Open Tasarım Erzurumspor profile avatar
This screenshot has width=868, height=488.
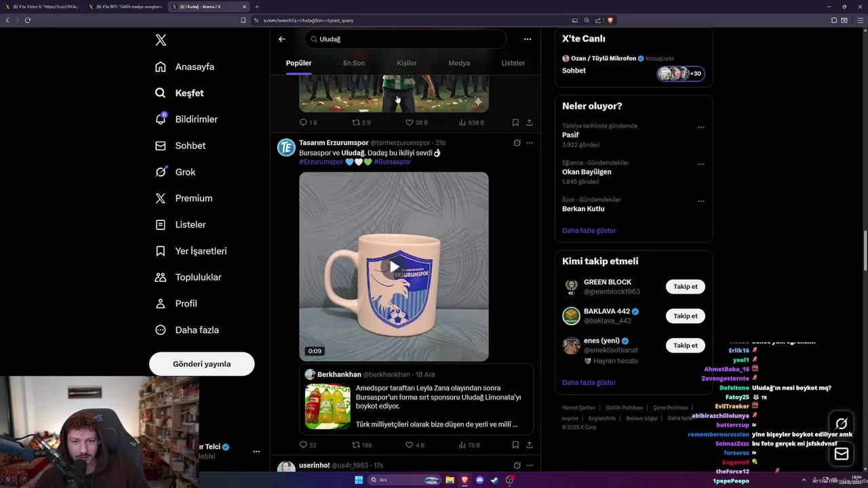click(286, 147)
